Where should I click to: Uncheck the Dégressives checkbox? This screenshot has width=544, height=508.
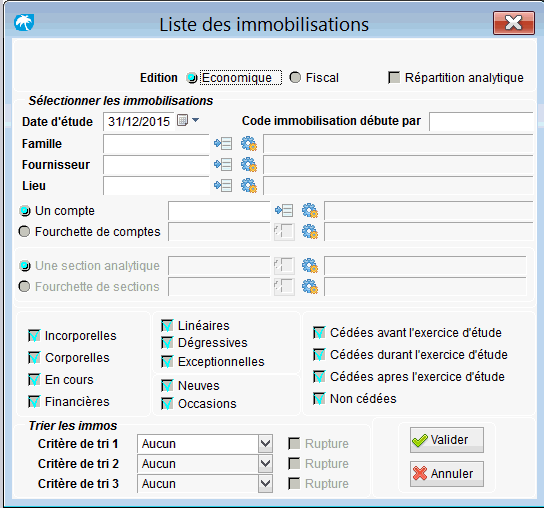coord(167,343)
